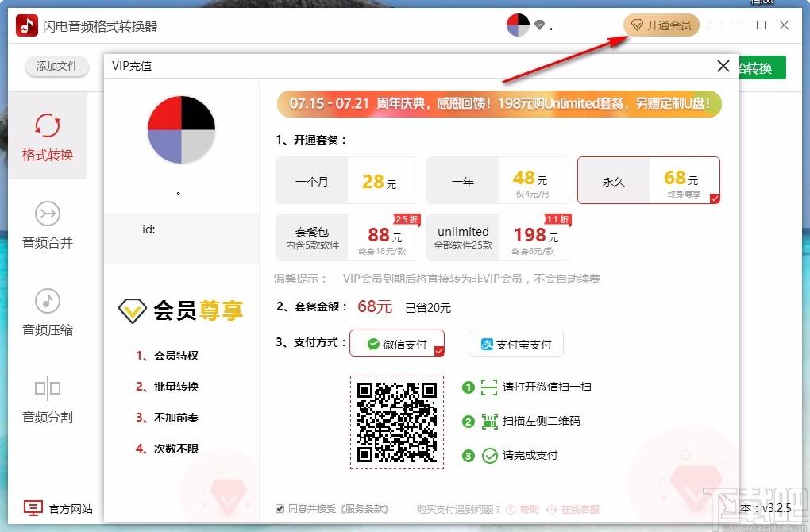This screenshot has width=810, height=532.
Task: Select the 永久 68元 plan
Action: click(648, 181)
